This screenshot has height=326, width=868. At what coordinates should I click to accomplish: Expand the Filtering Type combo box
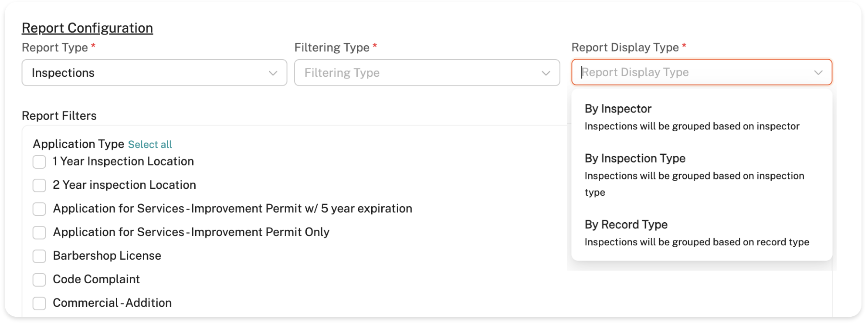418,73
